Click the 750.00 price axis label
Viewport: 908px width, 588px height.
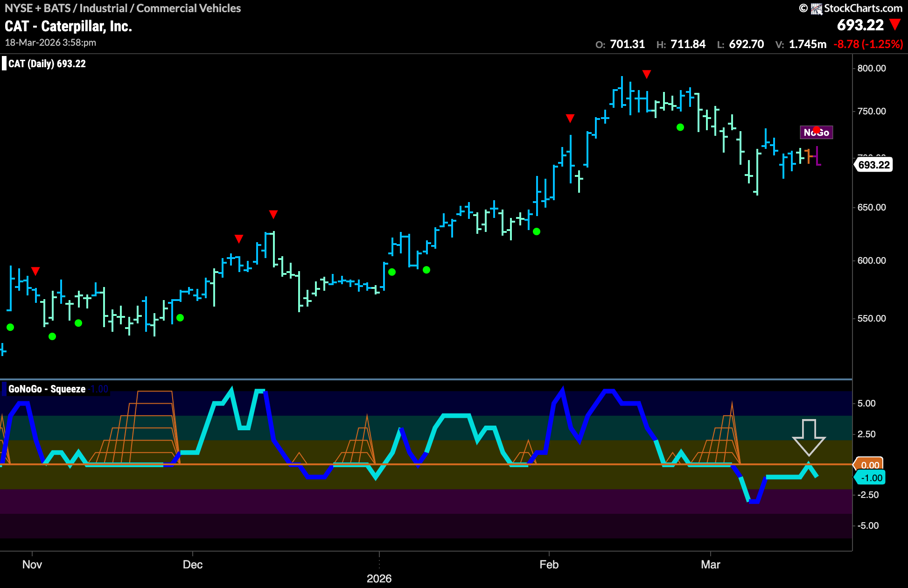872,111
